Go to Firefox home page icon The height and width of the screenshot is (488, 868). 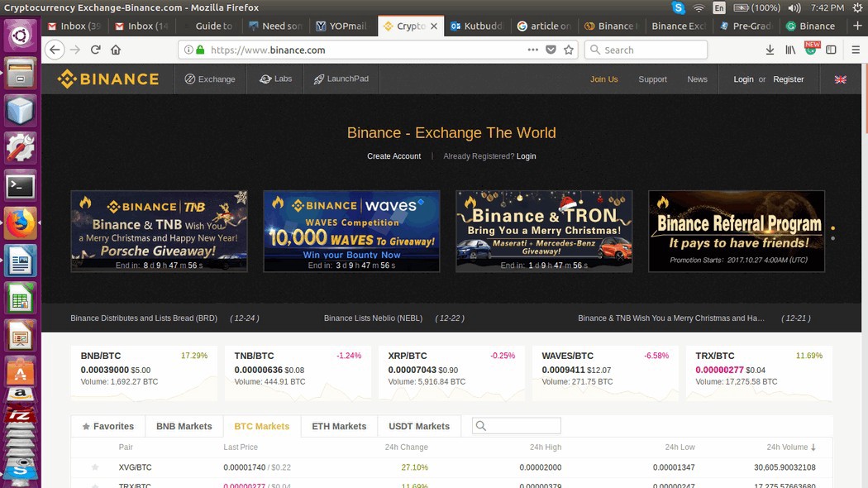tap(116, 50)
